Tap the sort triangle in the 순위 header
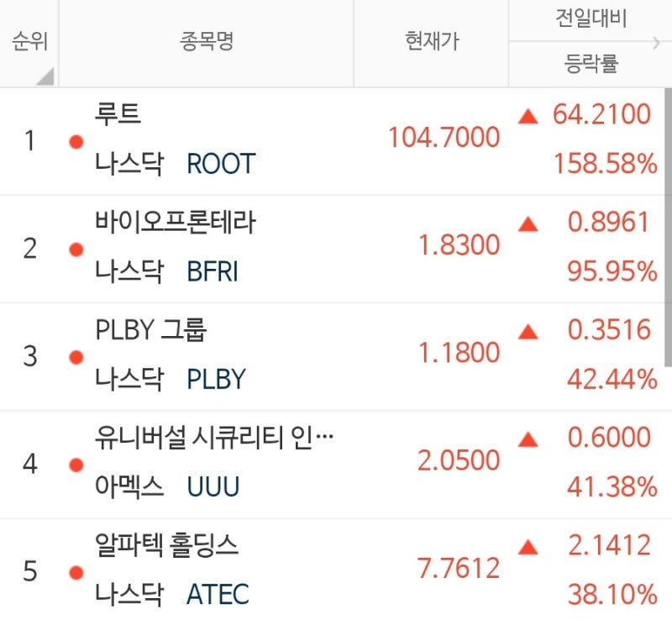Screen dimensions: 672x625 (x=49, y=77)
